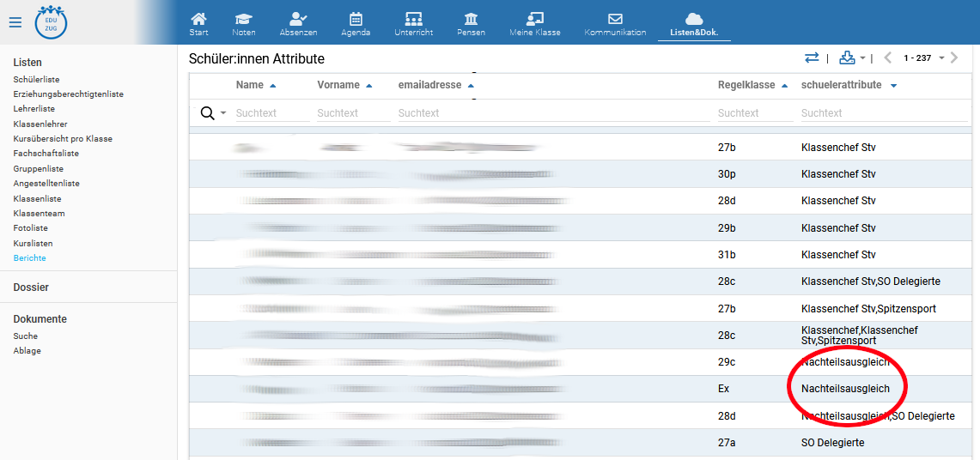Open page range 1 - 237 dropdown
980x460 pixels.
point(941,58)
